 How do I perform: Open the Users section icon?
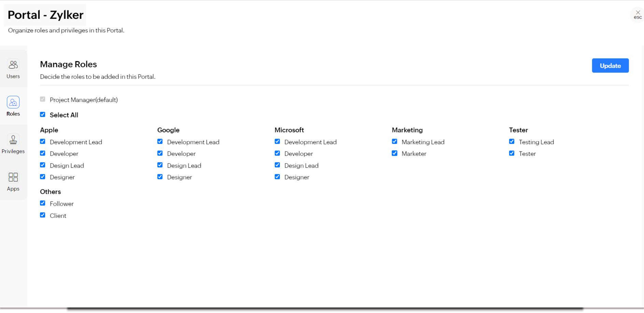tap(13, 65)
